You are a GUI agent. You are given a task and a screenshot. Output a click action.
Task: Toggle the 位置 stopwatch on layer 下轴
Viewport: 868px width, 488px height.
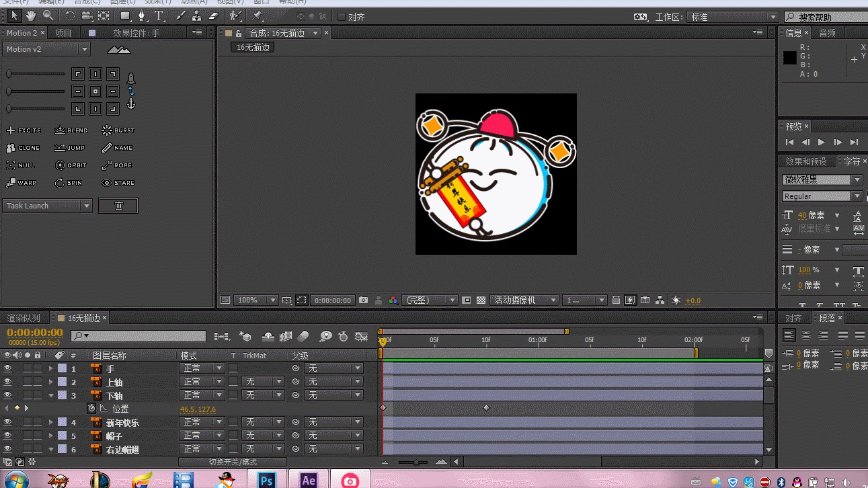coord(91,408)
